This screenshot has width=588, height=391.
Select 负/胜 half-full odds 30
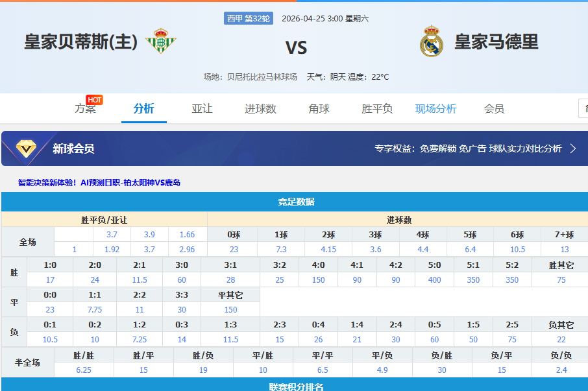tap(442, 370)
